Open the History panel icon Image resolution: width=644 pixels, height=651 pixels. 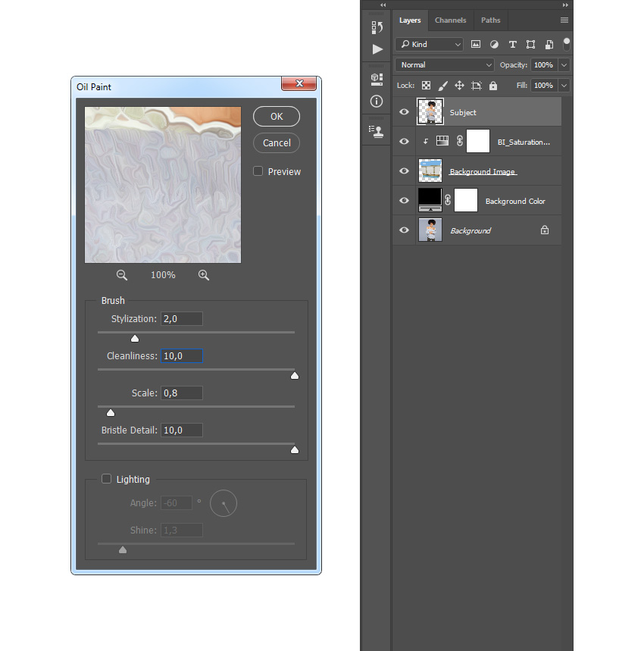tap(377, 27)
